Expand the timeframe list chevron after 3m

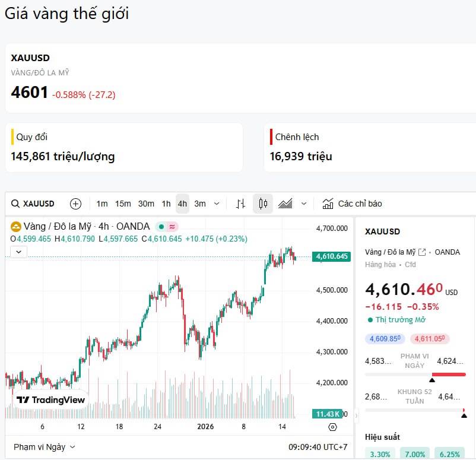(215, 203)
